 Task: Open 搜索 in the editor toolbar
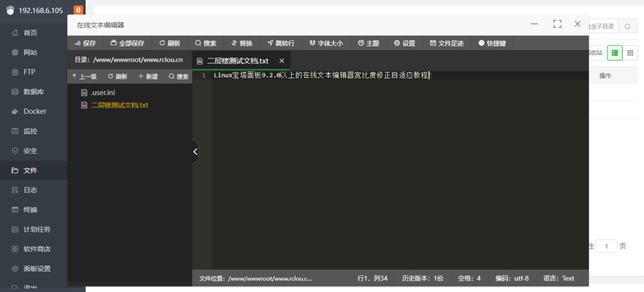click(x=205, y=43)
